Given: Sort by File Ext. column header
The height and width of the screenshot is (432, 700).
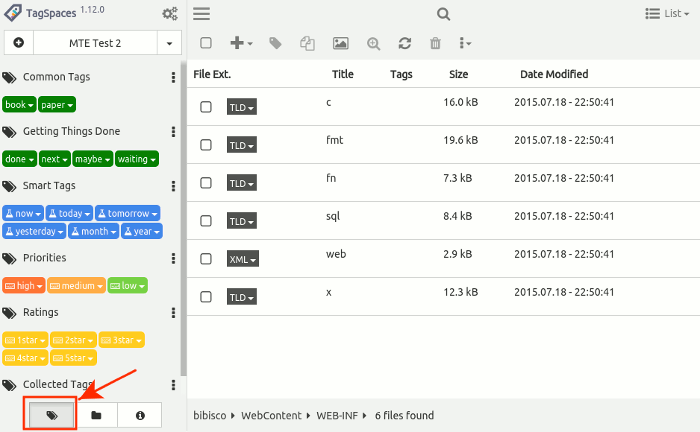Looking at the screenshot, I should [212, 74].
